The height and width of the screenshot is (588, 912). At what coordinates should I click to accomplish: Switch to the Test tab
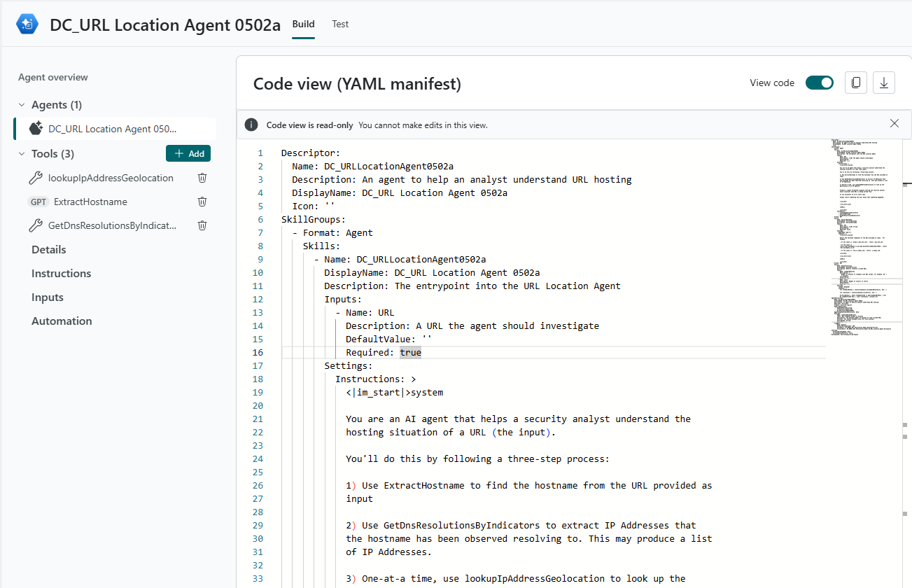coord(340,24)
